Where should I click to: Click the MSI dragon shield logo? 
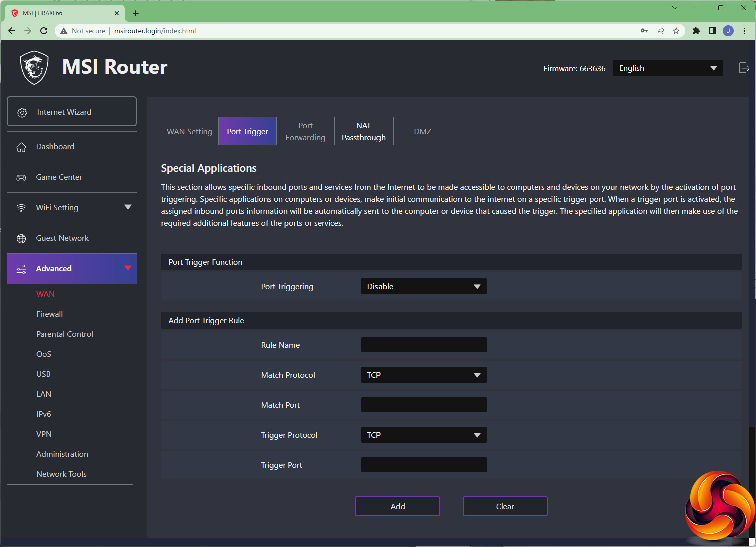[x=34, y=68]
